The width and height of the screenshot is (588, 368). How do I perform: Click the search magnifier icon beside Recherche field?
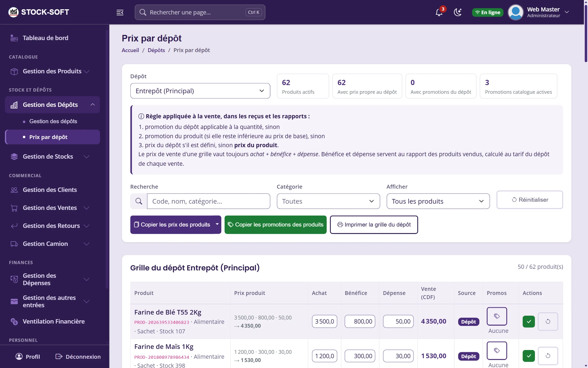139,201
